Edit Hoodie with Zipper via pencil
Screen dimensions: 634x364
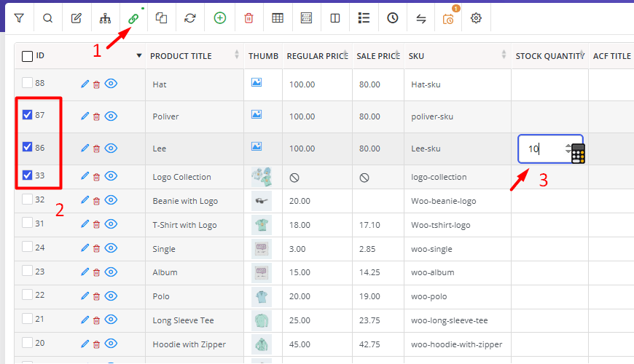85,344
